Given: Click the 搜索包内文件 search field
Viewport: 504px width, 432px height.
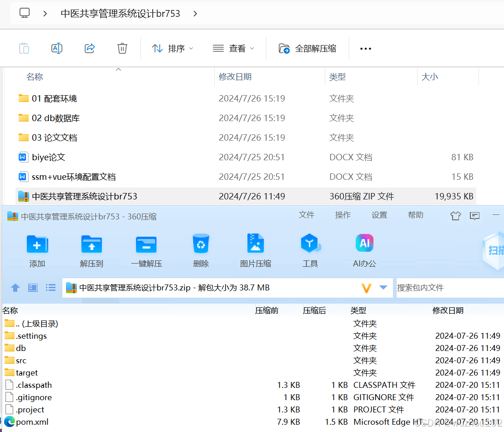Looking at the screenshot, I should pyautogui.click(x=450, y=288).
